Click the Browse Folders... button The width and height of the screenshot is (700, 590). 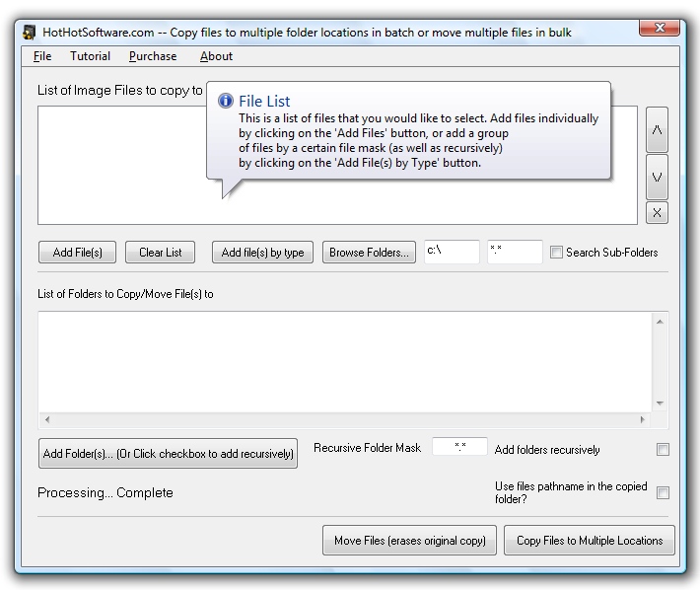(x=369, y=253)
